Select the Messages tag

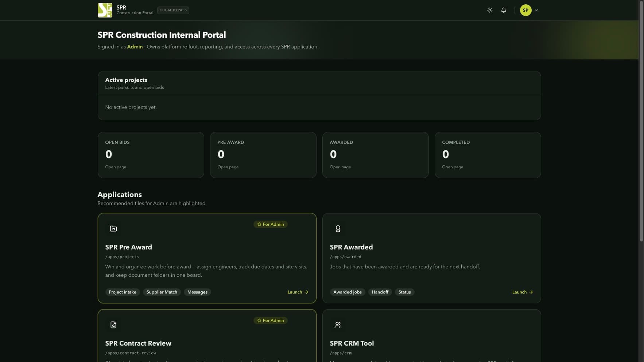point(197,292)
